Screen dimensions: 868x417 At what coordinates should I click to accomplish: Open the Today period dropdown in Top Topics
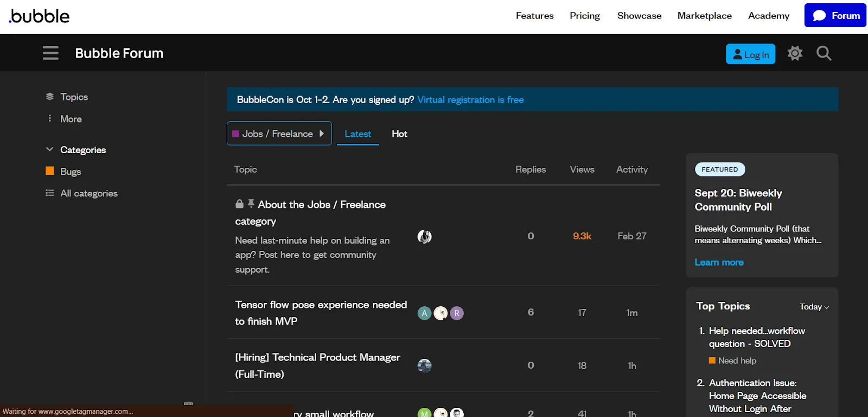814,307
